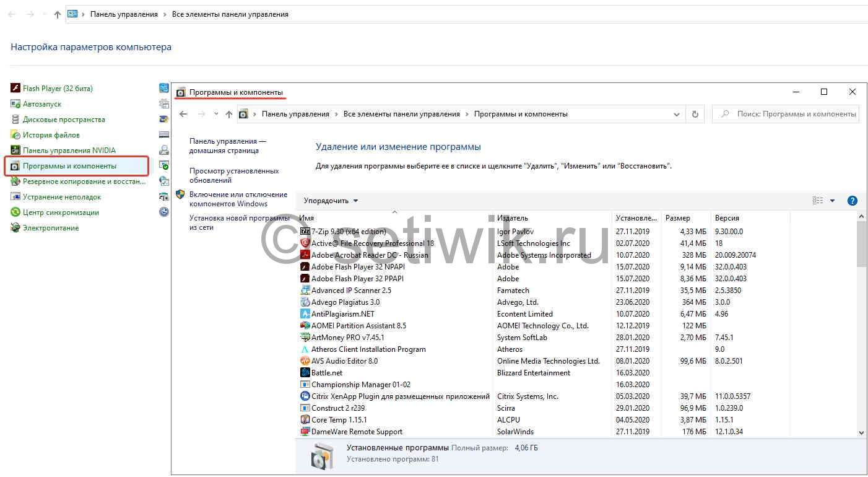Sort by the Издатель column header
This screenshot has width=868, height=477.
(x=553, y=218)
